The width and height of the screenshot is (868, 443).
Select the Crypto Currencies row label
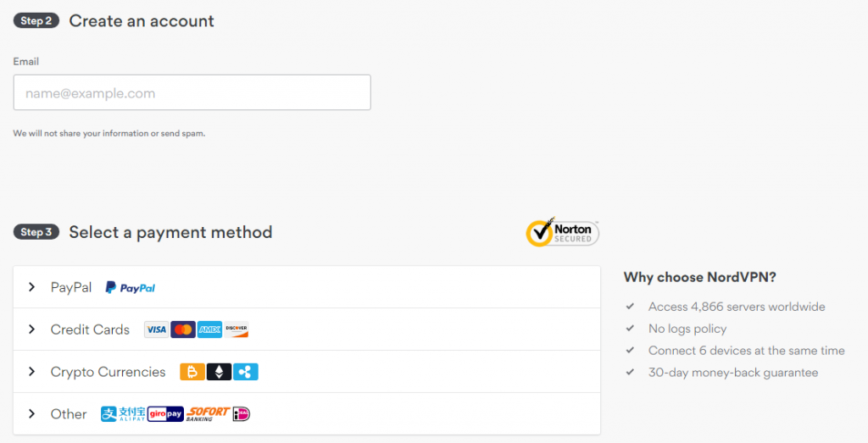coord(108,372)
